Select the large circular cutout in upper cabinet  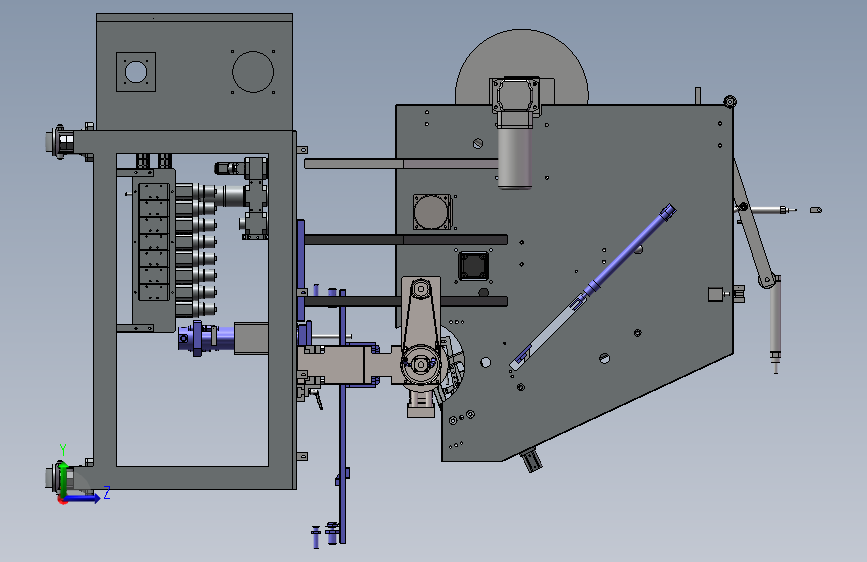point(253,72)
